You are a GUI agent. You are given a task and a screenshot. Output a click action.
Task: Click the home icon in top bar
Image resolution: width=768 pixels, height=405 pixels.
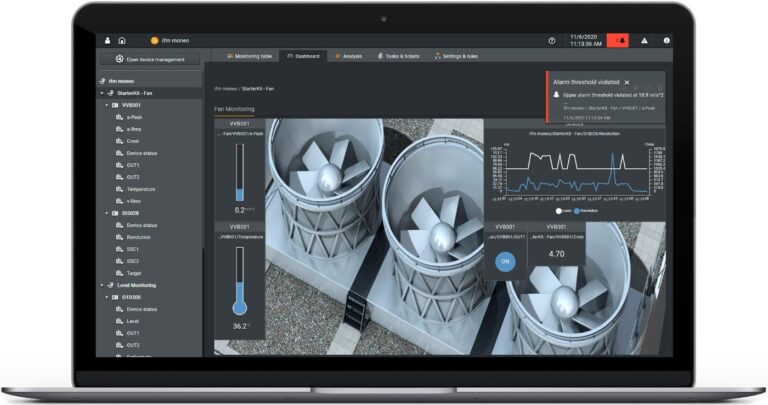coord(121,41)
